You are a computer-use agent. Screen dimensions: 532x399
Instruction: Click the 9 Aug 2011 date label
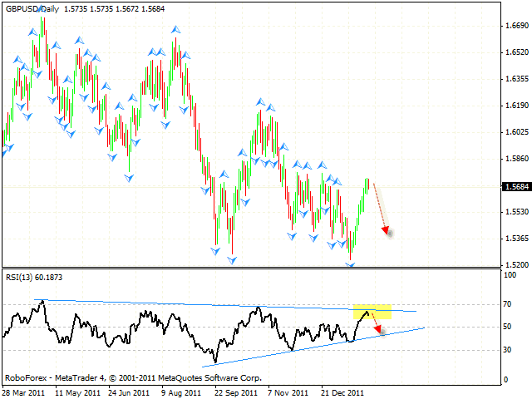tap(181, 392)
